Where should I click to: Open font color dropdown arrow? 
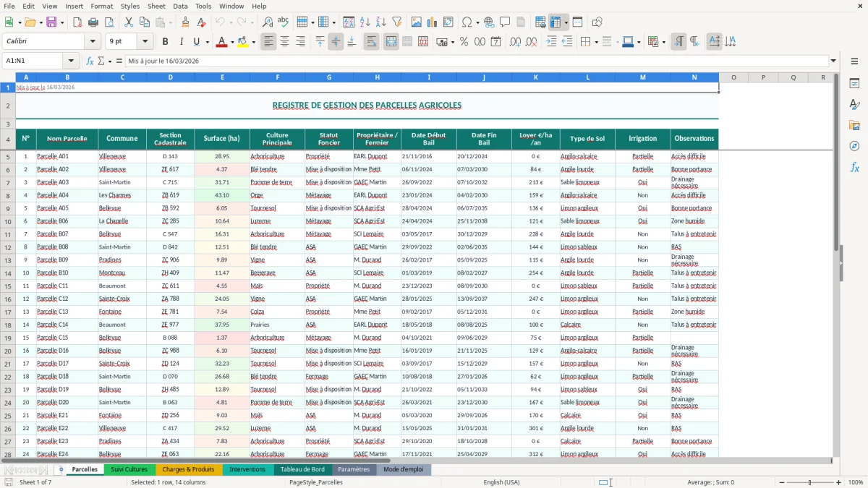231,42
